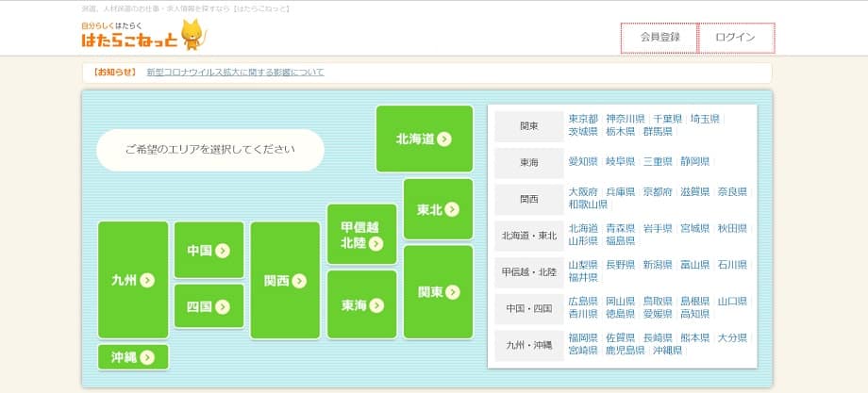The width and height of the screenshot is (868, 393).
Task: Visit the 岡山県 link
Action: pos(621,302)
